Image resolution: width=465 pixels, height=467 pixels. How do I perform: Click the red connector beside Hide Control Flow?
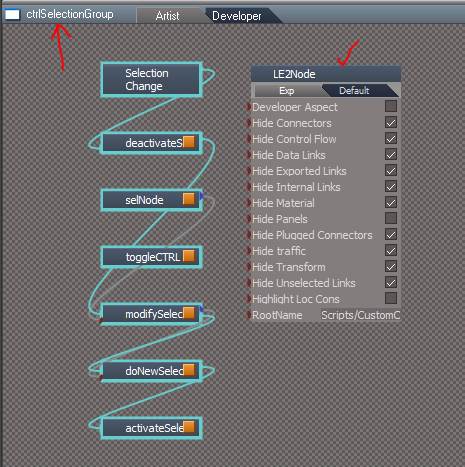tap(249, 139)
